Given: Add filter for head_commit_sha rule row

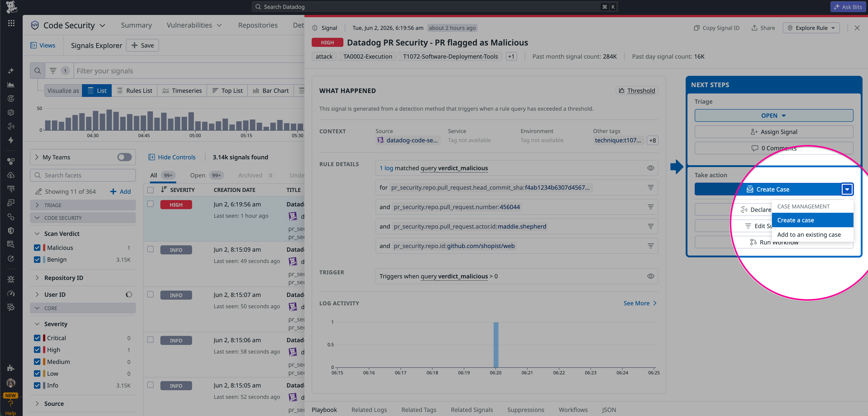Looking at the screenshot, I should pyautogui.click(x=650, y=187).
